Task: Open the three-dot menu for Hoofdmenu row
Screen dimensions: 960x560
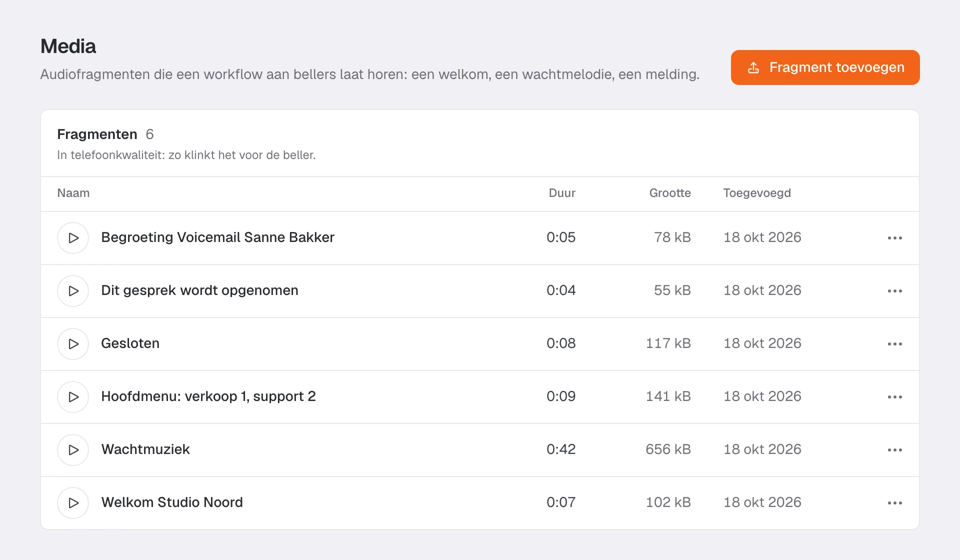Action: pyautogui.click(x=894, y=397)
